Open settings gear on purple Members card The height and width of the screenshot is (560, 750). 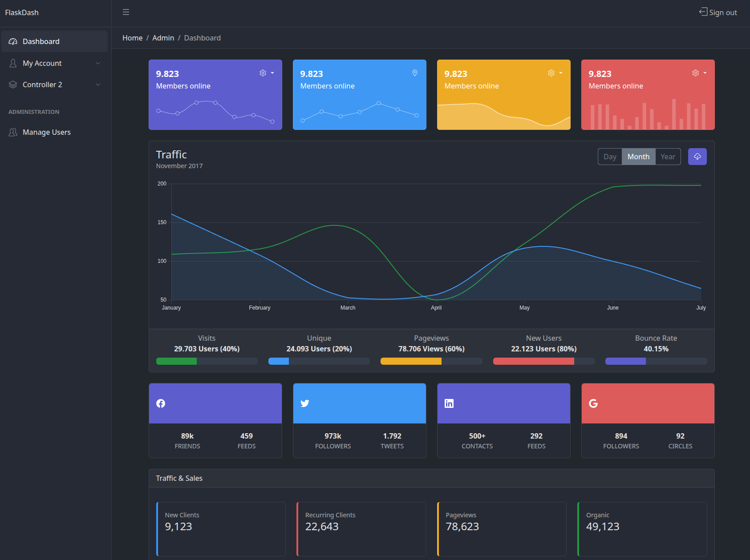pos(263,73)
